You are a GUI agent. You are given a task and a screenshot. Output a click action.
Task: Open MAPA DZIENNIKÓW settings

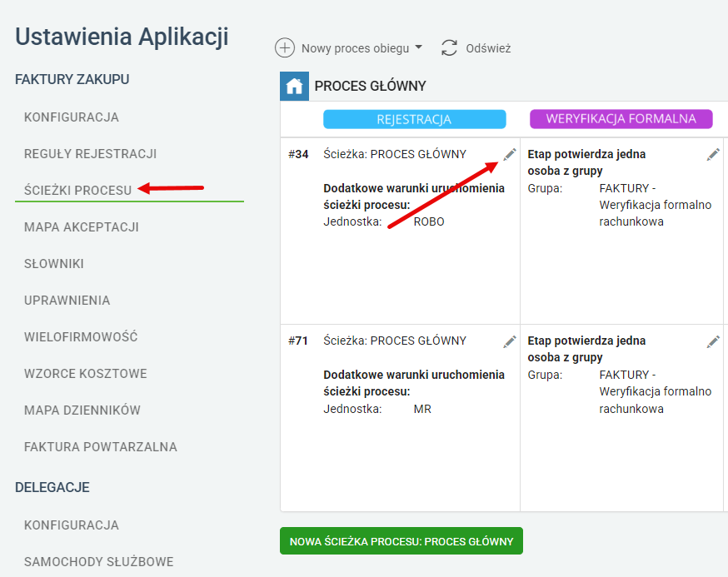(82, 410)
